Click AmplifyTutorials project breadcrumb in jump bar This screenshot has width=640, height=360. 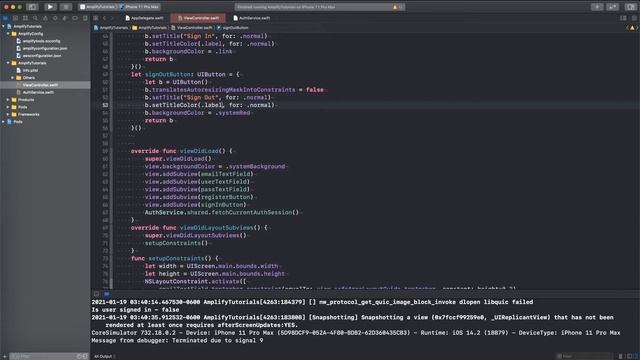pos(111,28)
